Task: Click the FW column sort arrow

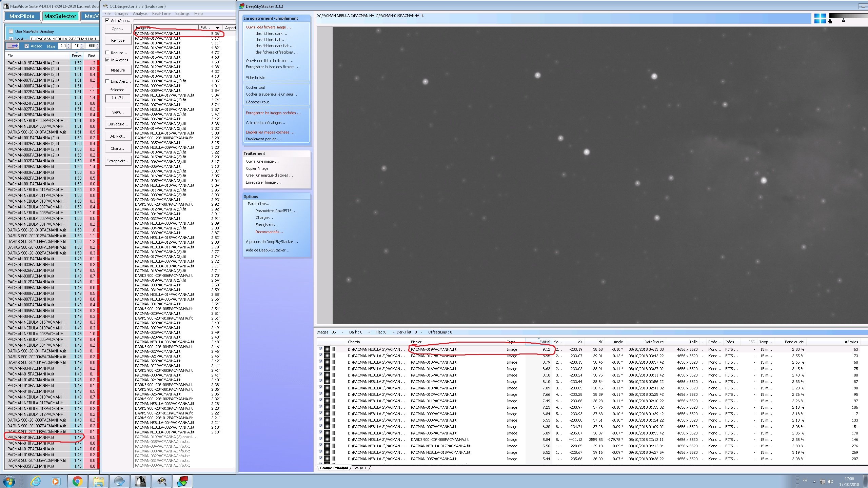Action: (x=218, y=28)
